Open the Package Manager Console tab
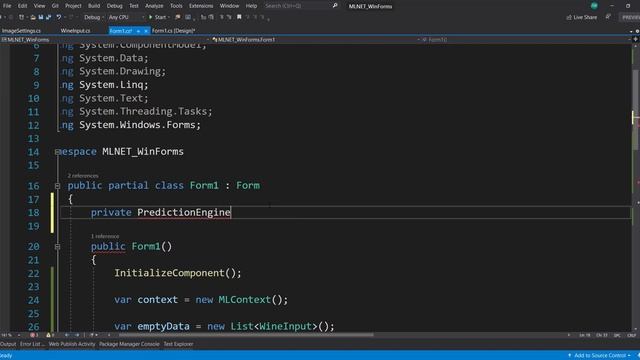 tap(129, 344)
